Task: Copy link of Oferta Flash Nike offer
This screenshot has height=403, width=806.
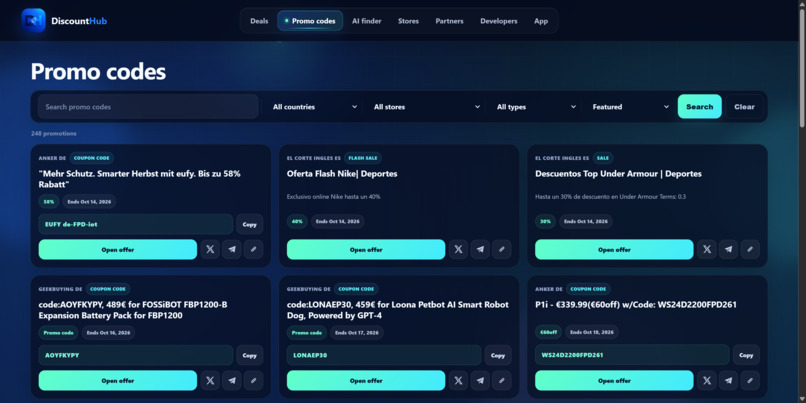Action: [x=502, y=249]
